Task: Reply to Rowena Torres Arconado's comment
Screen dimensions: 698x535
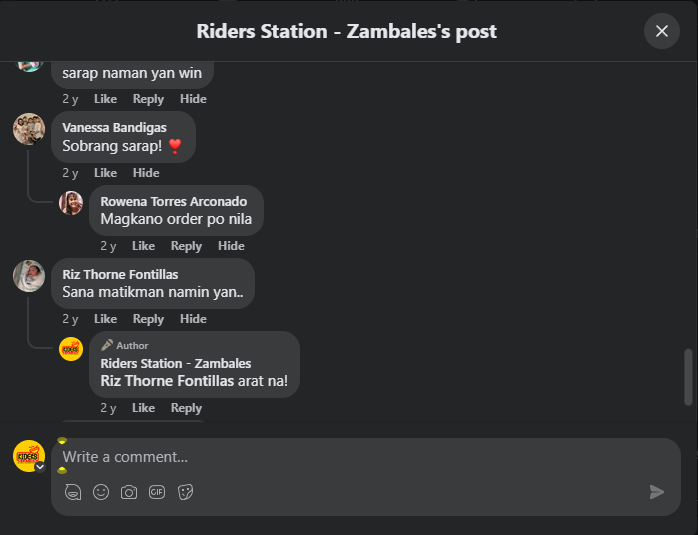Action: pyautogui.click(x=186, y=246)
